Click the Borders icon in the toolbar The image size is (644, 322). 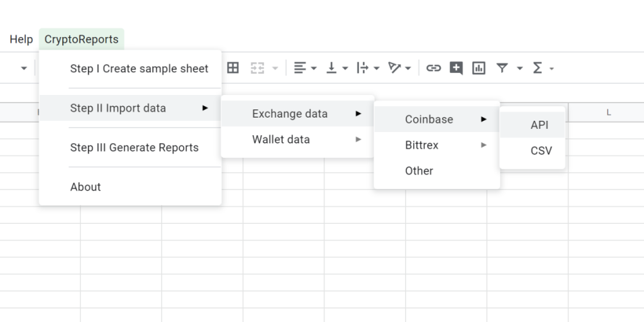click(x=233, y=68)
